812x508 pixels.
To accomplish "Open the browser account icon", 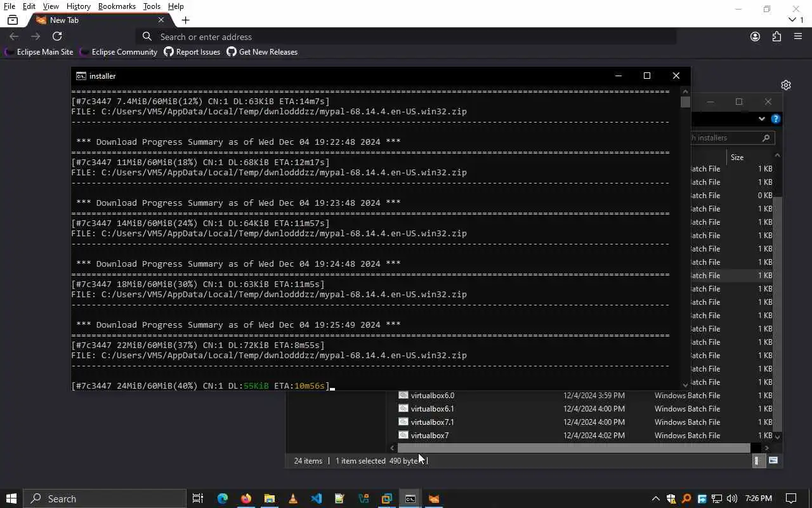I will pos(755,36).
